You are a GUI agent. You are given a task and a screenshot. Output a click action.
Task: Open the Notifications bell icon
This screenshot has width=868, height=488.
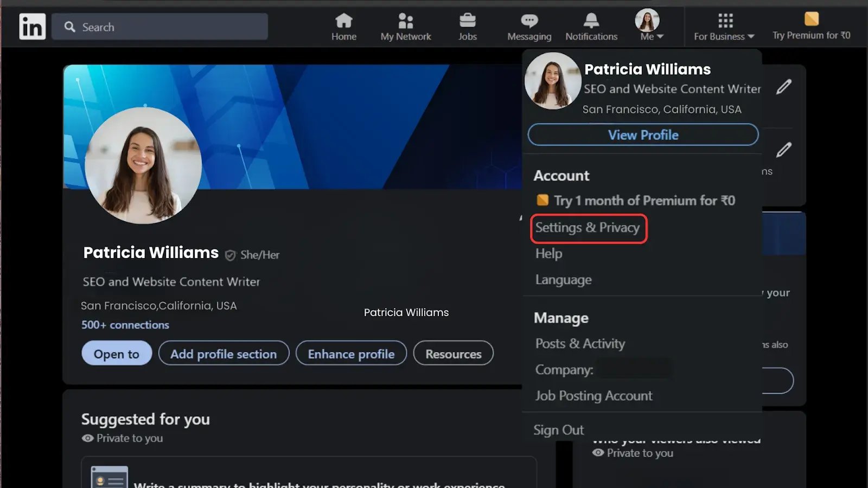pyautogui.click(x=591, y=21)
